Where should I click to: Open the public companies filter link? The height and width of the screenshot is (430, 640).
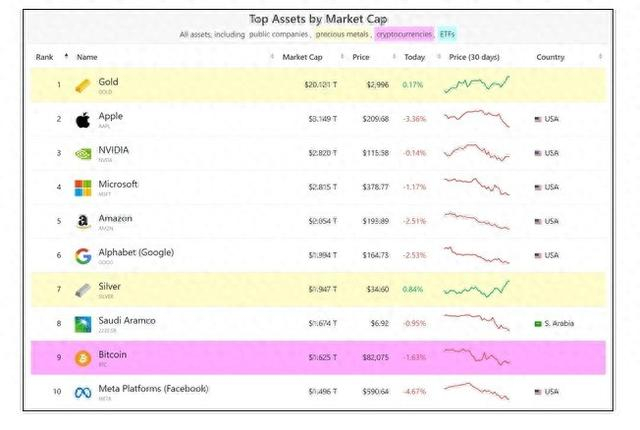[278, 35]
